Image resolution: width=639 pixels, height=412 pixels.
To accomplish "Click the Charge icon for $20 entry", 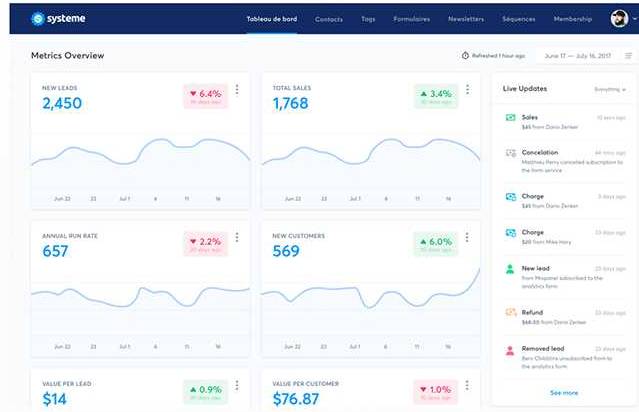I will (511, 233).
